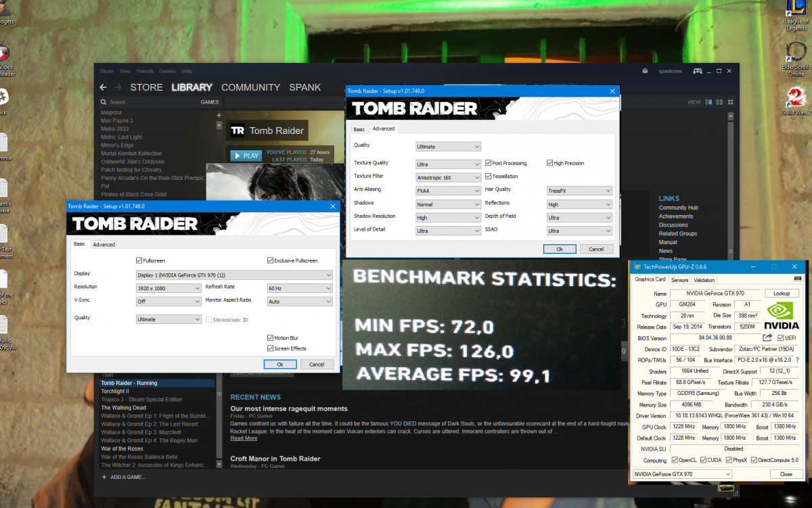
Task: Click the search magnifier icon in Steam
Action: tap(104, 102)
